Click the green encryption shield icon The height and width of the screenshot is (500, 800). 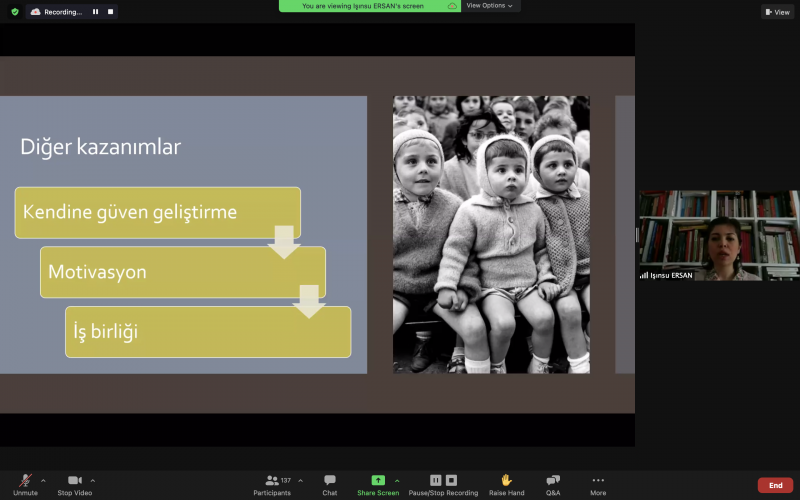(x=15, y=12)
